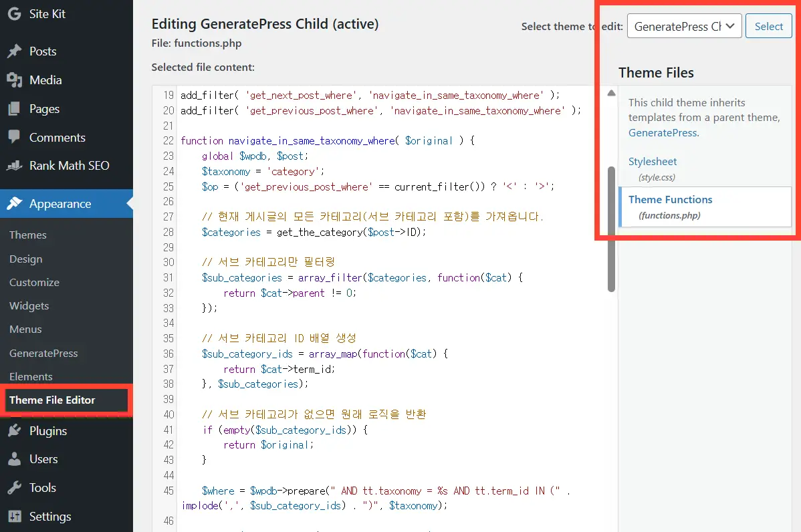The image size is (801, 532).
Task: Click the Rank Math SEO icon
Action: 14,166
